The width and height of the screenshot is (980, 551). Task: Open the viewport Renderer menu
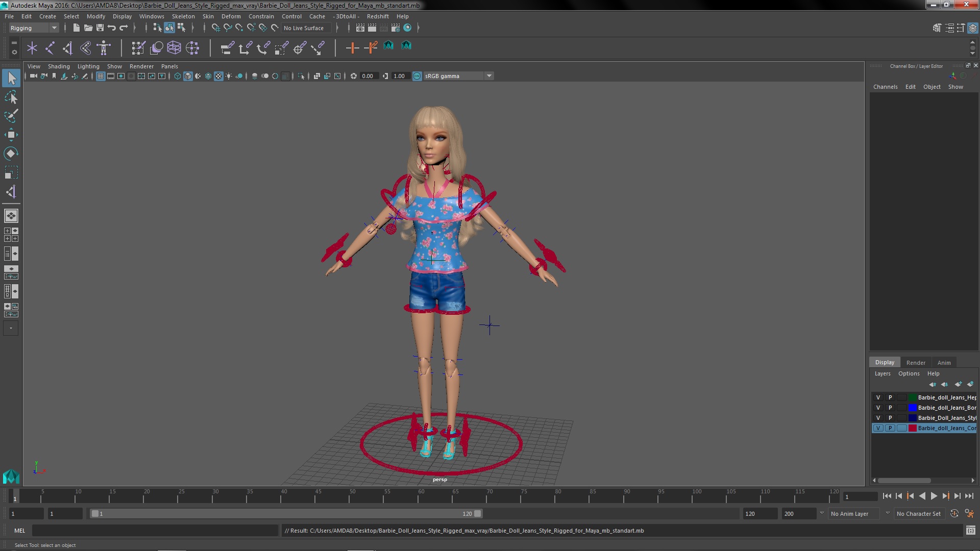[x=141, y=66]
